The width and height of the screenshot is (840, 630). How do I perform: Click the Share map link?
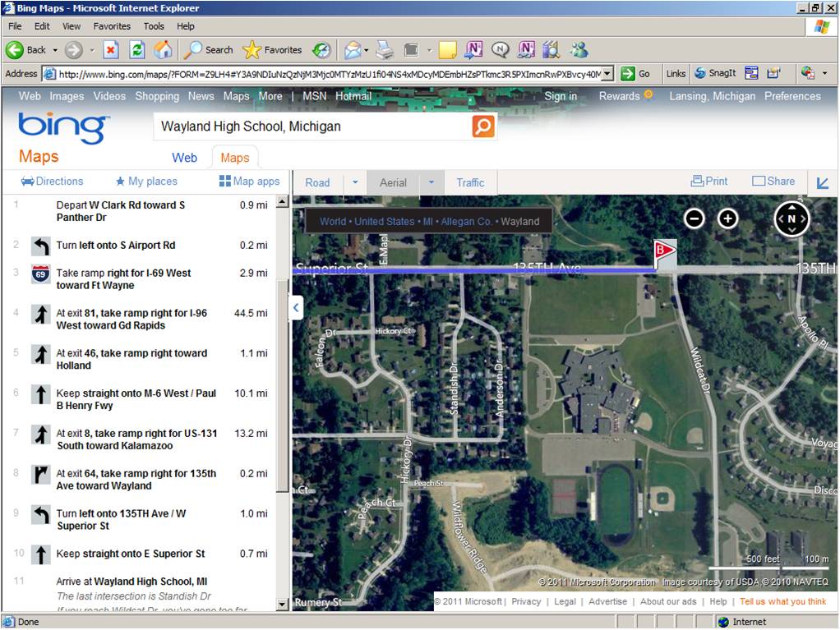tap(773, 181)
